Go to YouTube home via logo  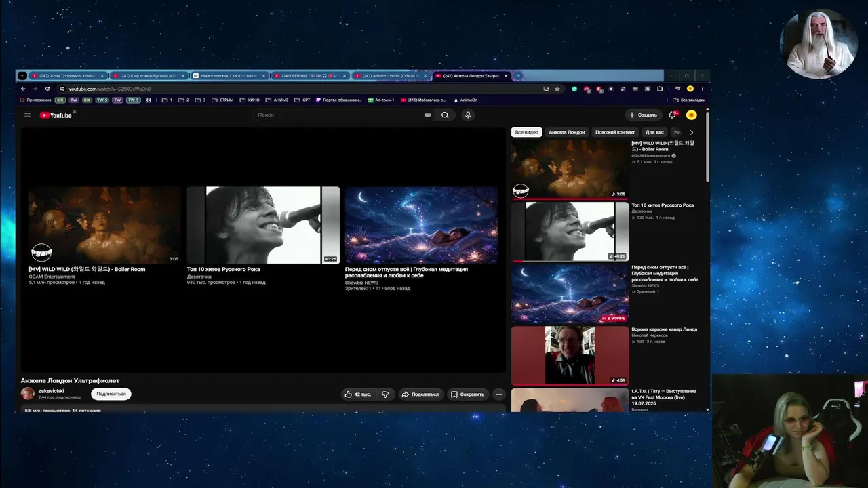pyautogui.click(x=56, y=115)
